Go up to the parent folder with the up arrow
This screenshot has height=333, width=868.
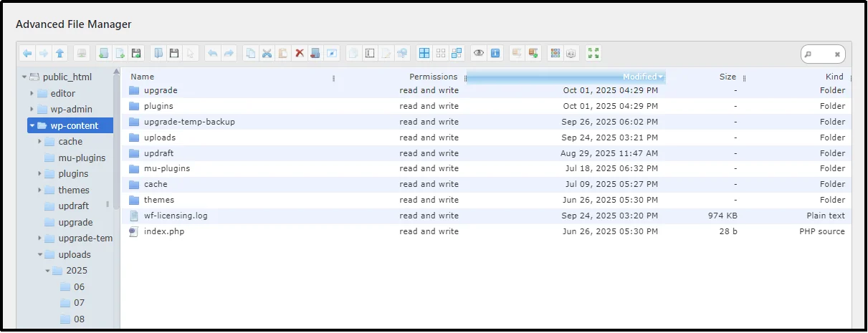[60, 53]
